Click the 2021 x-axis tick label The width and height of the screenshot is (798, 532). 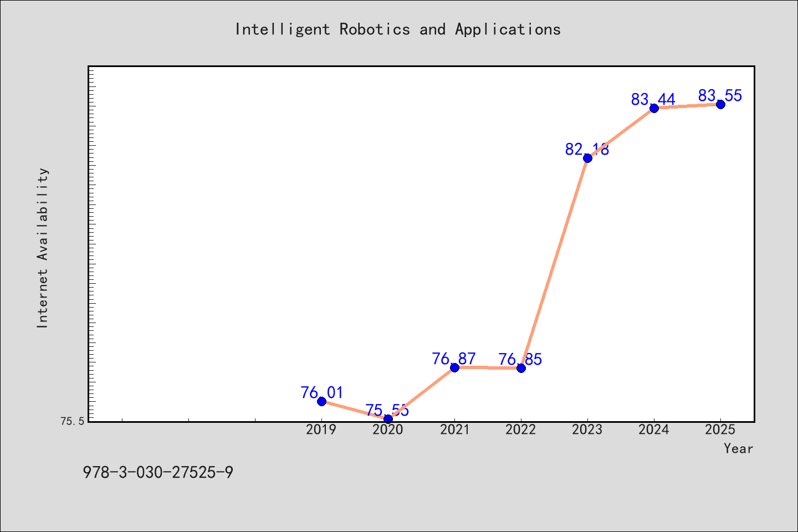point(454,429)
